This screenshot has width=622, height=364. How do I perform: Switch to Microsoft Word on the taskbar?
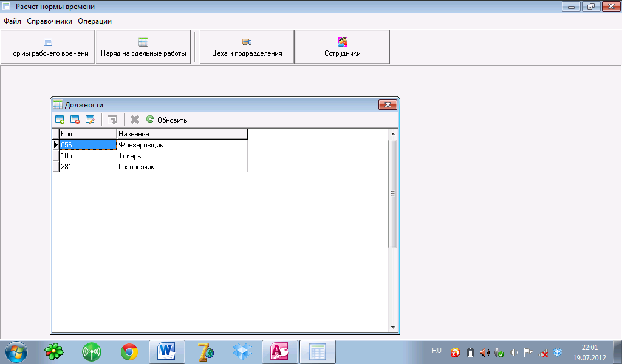click(x=166, y=352)
